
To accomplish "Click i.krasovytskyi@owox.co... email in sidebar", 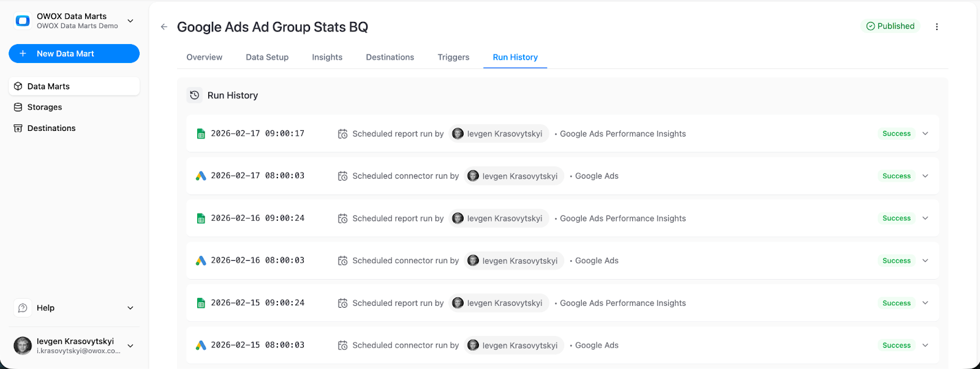I will (x=78, y=351).
